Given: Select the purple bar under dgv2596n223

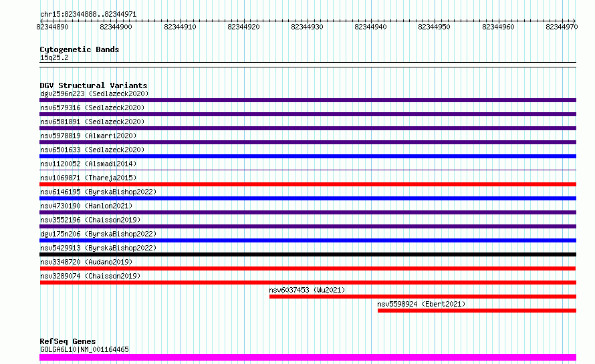Looking at the screenshot, I should pos(308,100).
